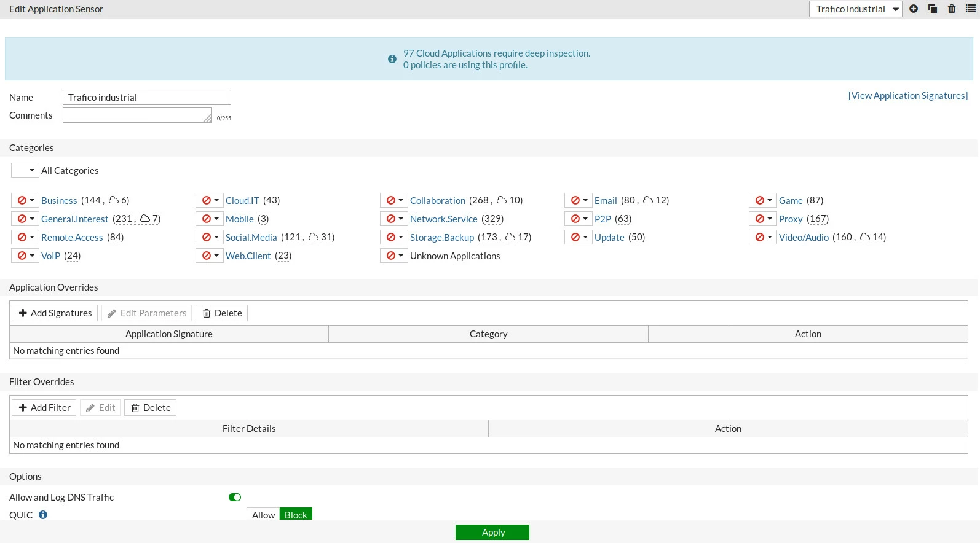
Task: Toggle Allow and Log DNS Traffic switch
Action: [235, 498]
